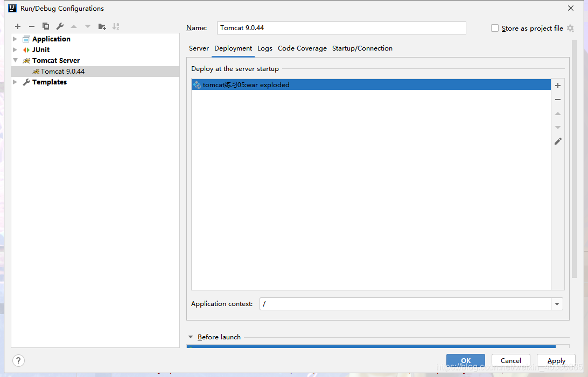The image size is (588, 377).
Task: Remove selected deployment artifact
Action: 558,99
